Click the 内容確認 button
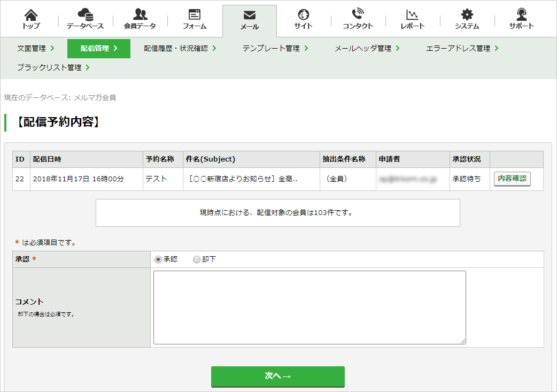Screen dimensions: 557x392 tap(512, 179)
